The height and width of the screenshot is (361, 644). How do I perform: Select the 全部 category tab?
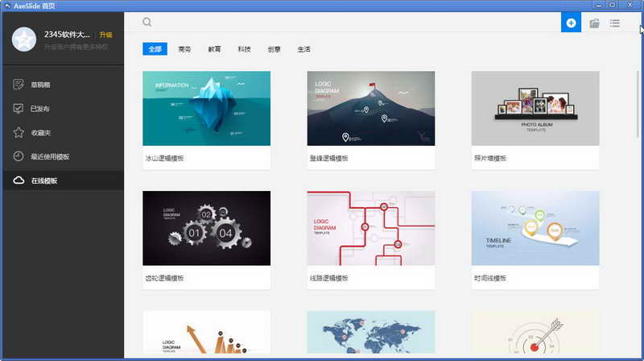(155, 49)
